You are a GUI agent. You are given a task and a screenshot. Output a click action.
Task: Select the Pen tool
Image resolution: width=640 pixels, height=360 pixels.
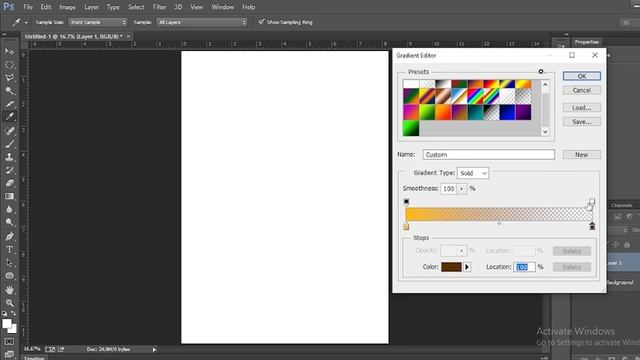9,236
